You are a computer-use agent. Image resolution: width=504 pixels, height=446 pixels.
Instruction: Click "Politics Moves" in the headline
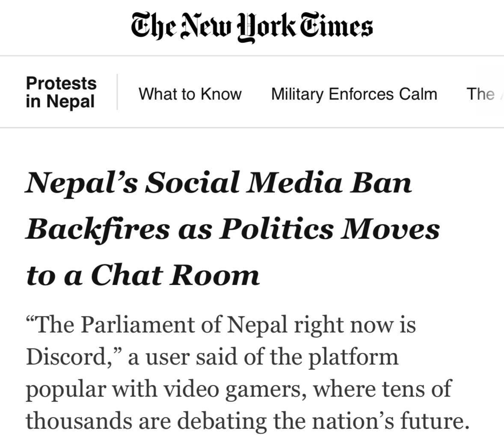click(x=329, y=228)
